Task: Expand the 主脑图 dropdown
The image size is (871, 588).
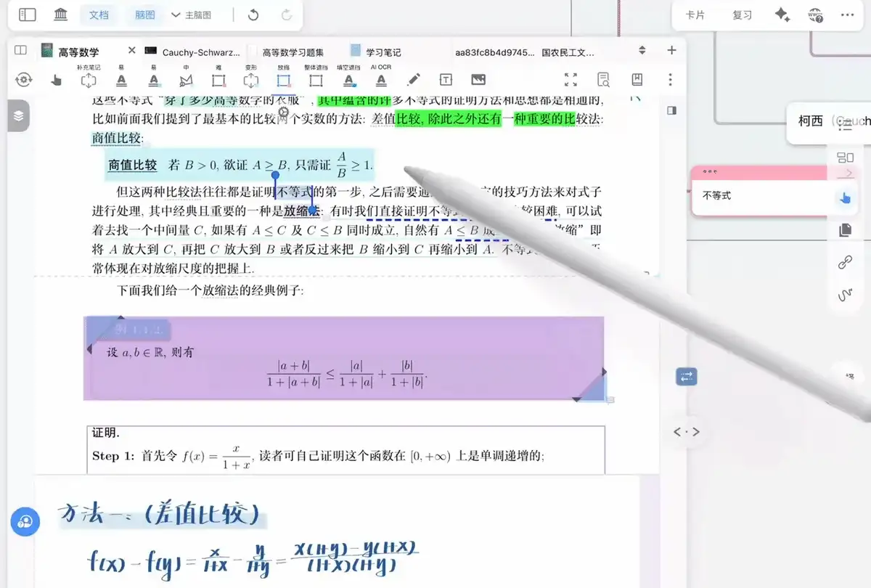Action: point(192,15)
